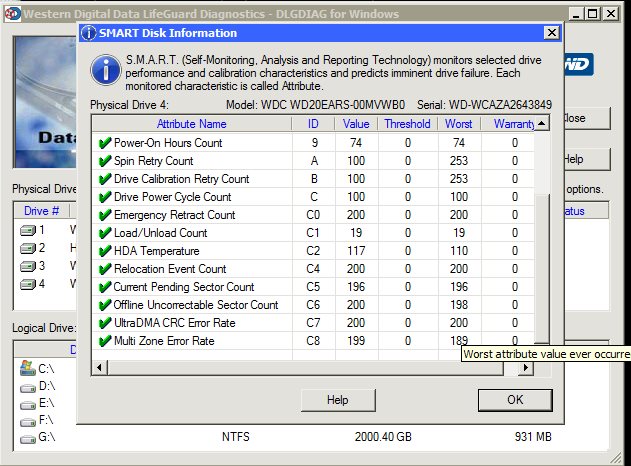Select the Offline Uncorrectable Sector Count text
Image resolution: width=631 pixels, height=466 pixels.
[196, 305]
